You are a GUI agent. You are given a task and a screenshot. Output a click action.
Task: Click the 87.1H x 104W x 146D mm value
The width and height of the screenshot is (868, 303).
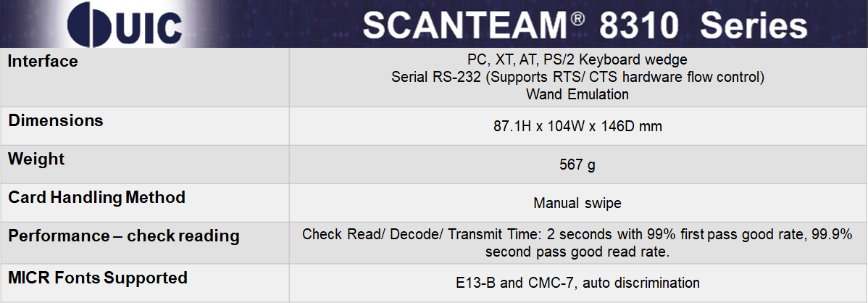coord(577,127)
